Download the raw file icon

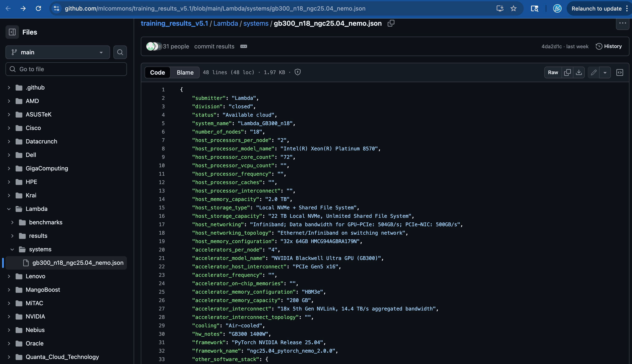point(579,72)
